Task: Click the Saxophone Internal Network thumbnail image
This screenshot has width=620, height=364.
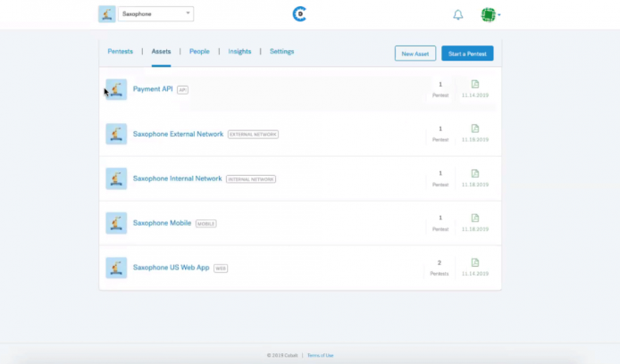Action: pos(116,178)
